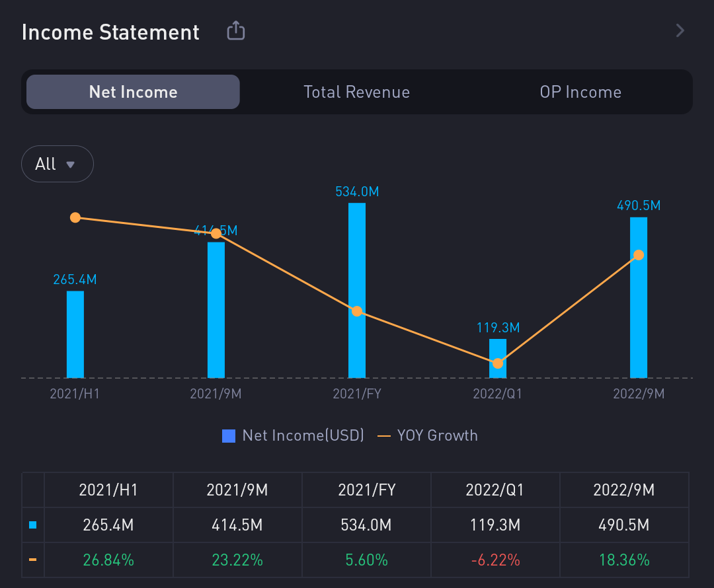This screenshot has height=588, width=714.
Task: Switch to the OP Income tab
Action: tap(580, 92)
